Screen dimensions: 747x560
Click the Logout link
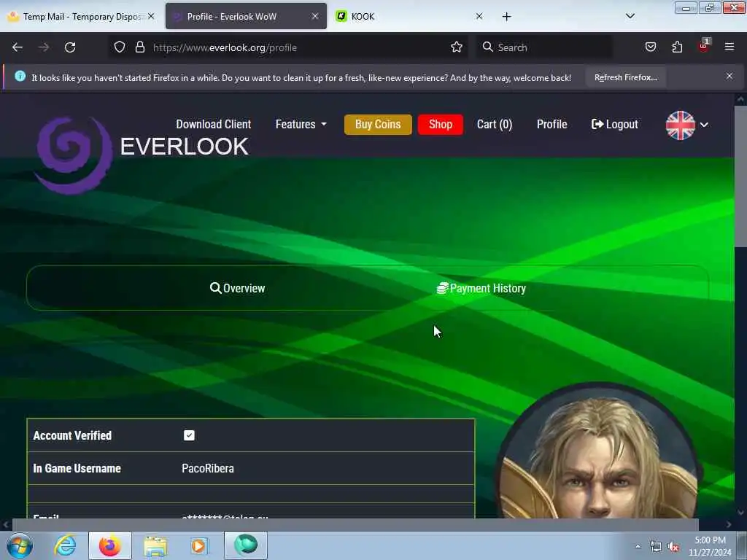614,124
